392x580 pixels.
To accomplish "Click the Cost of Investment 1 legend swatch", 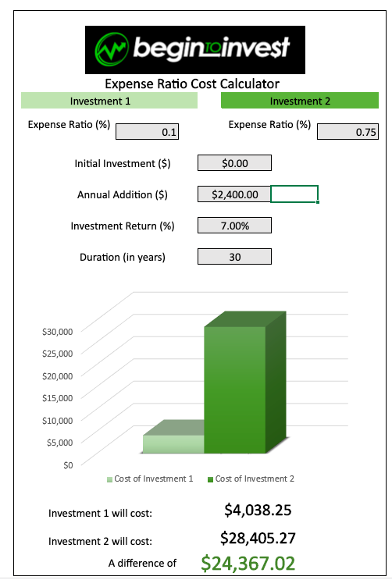I will tap(109, 480).
